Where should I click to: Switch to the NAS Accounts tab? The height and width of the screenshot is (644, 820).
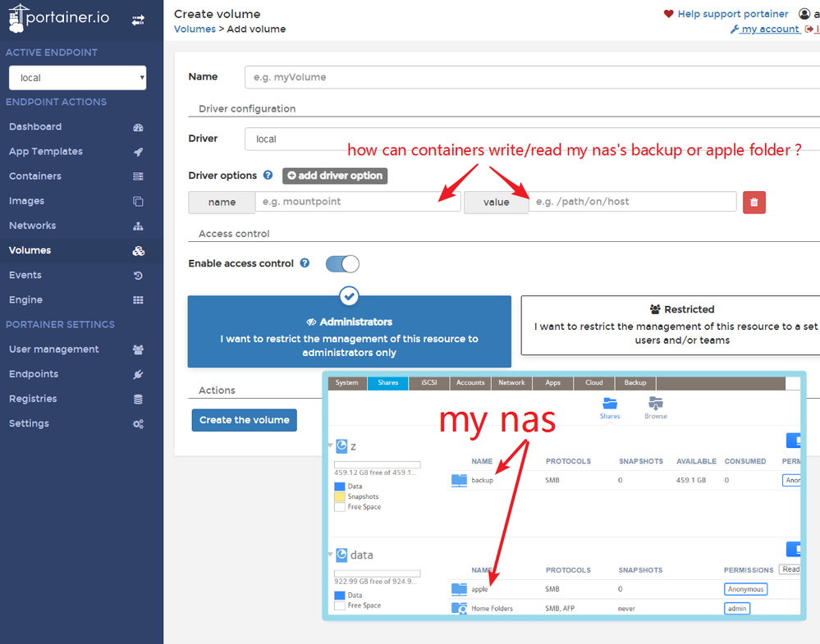470,383
